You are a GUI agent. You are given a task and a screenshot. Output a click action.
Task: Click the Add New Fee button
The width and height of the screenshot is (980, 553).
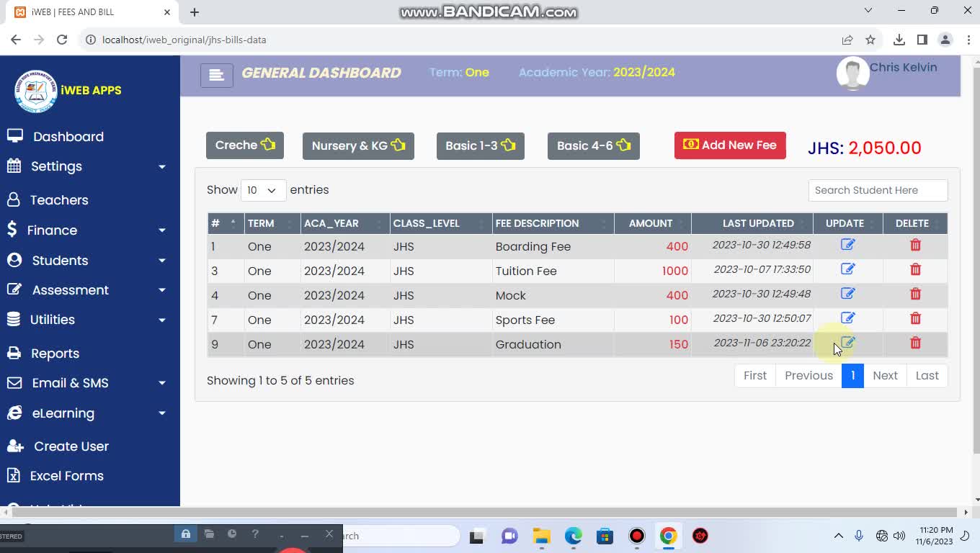click(729, 145)
